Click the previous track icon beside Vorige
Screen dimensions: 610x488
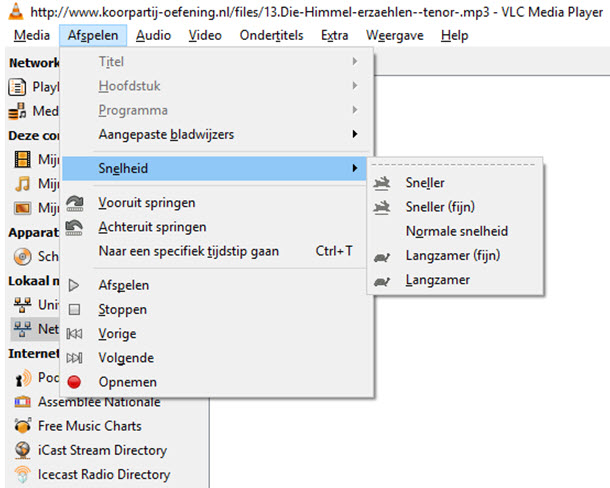click(74, 334)
